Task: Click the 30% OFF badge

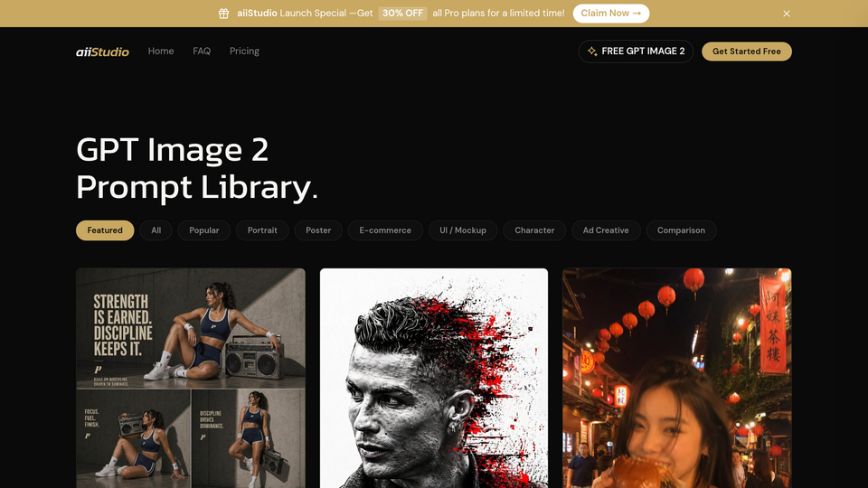Action: pyautogui.click(x=402, y=14)
